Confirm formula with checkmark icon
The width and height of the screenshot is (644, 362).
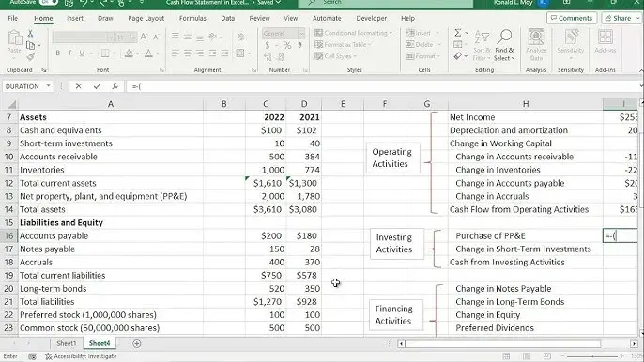point(97,86)
